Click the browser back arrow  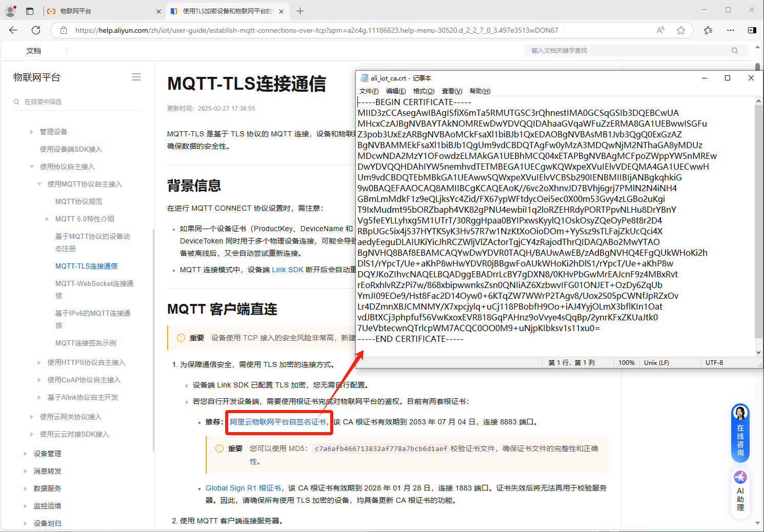coord(13,30)
